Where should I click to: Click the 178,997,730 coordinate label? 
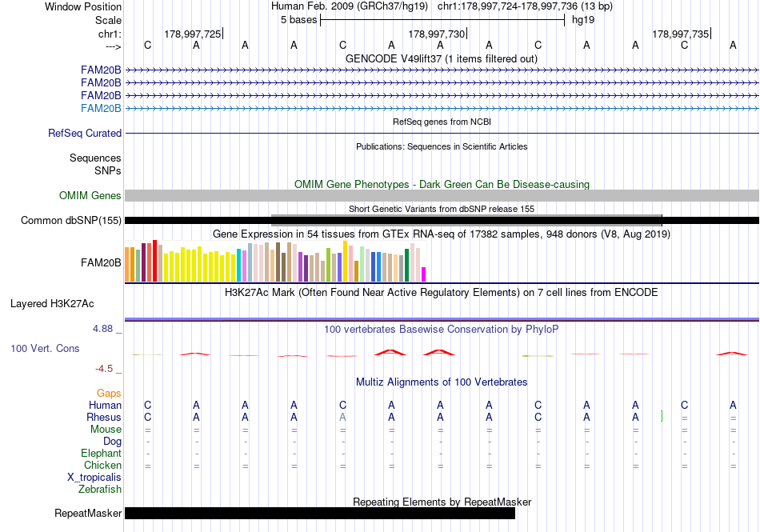[x=436, y=34]
